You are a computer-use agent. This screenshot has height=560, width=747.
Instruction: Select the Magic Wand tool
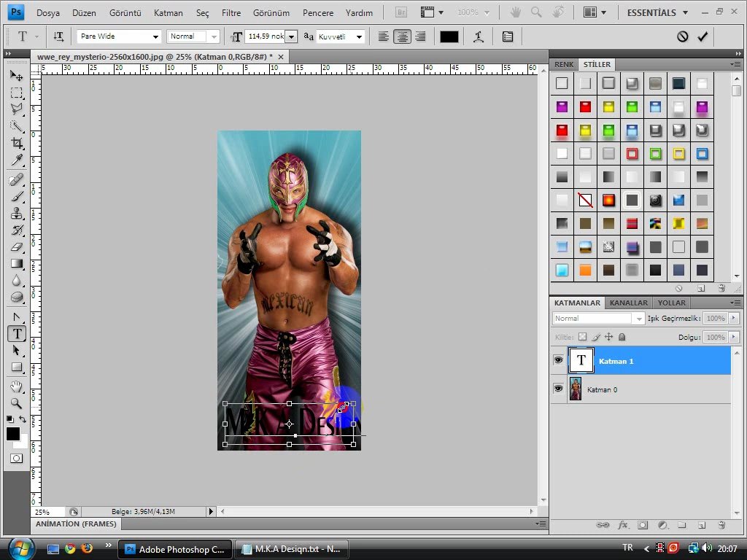[16, 126]
